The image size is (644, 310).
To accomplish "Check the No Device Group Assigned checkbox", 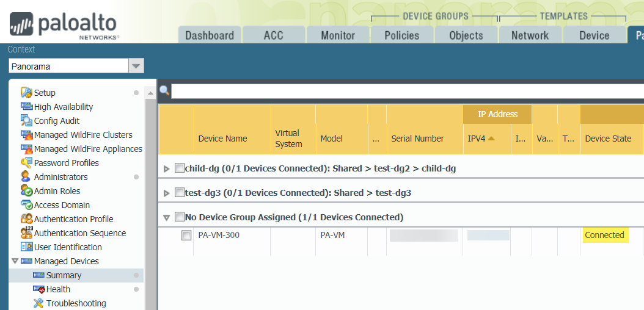I will pyautogui.click(x=180, y=217).
